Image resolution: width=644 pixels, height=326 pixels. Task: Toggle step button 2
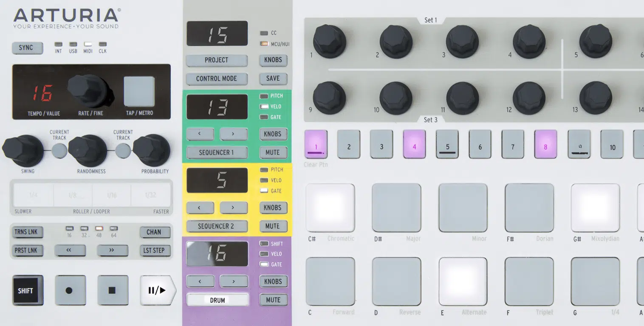point(349,144)
